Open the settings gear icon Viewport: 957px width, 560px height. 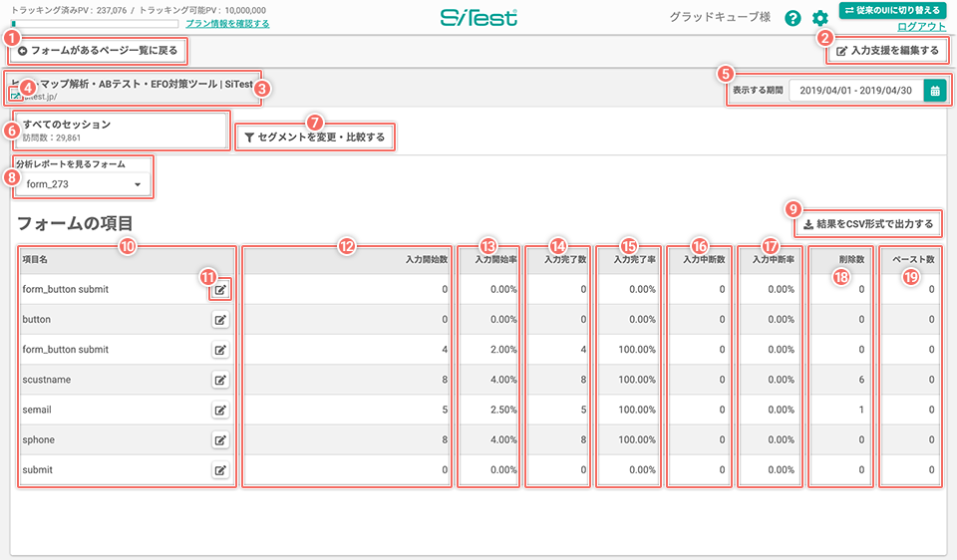pos(820,18)
